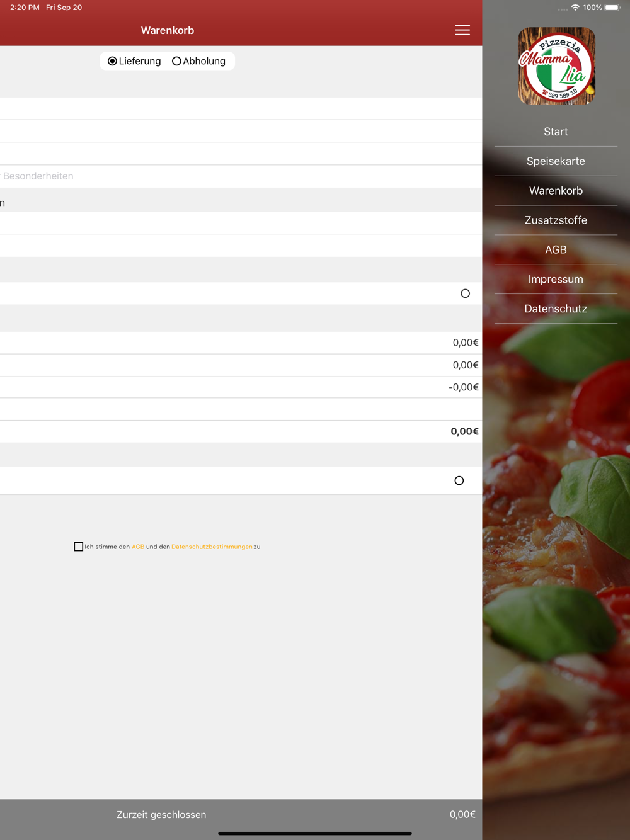Open Datenschutz in the side menu
Image resolution: width=630 pixels, height=840 pixels.
click(x=556, y=309)
